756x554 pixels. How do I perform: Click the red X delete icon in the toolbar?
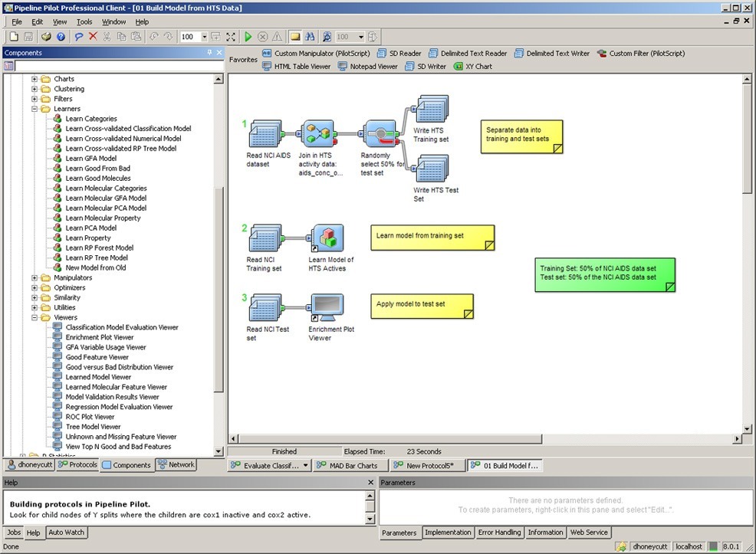[x=93, y=36]
